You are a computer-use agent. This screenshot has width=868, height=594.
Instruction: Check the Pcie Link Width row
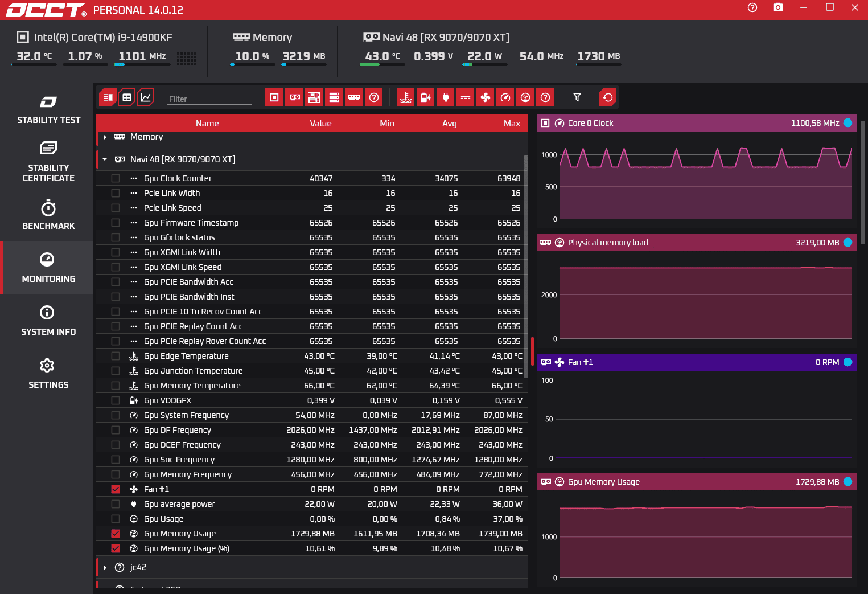(116, 193)
